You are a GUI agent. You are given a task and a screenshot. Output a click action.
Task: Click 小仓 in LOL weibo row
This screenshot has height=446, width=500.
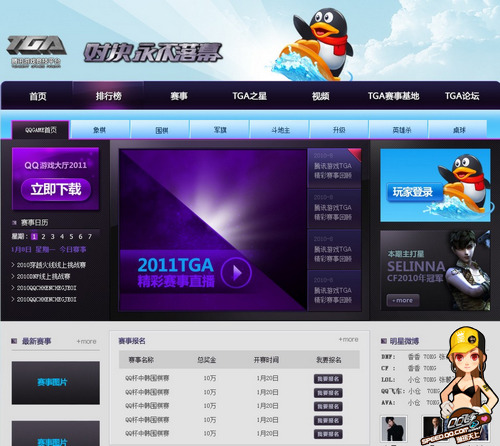point(414,380)
